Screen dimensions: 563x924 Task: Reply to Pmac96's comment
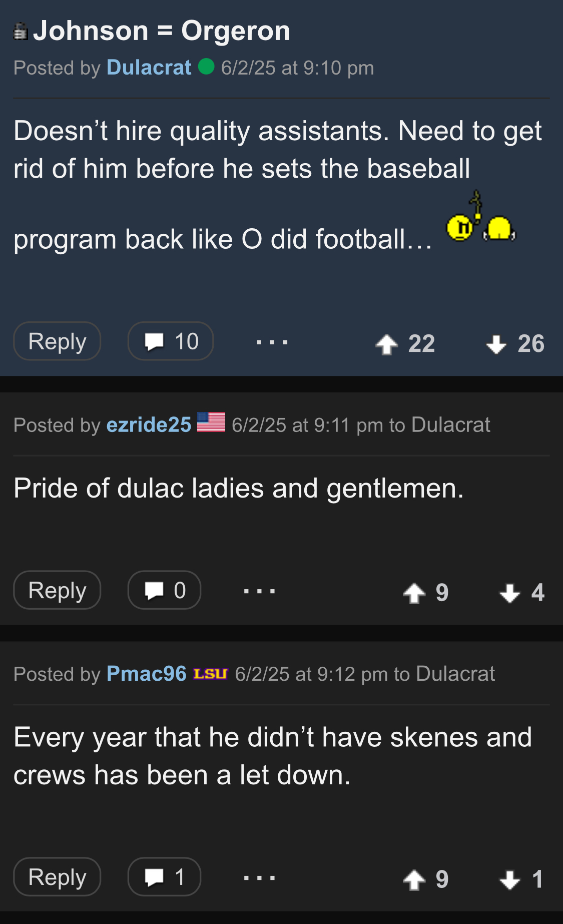coord(57,877)
